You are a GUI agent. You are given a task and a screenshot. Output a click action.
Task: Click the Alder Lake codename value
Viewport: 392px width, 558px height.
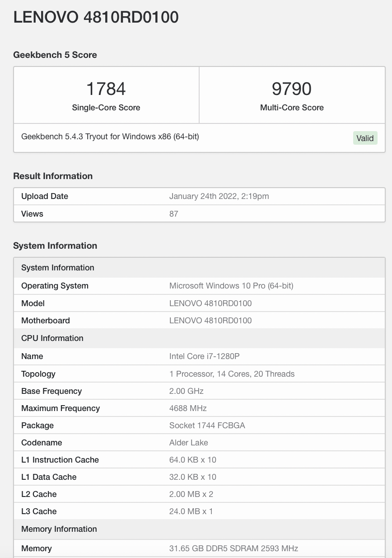click(x=188, y=443)
